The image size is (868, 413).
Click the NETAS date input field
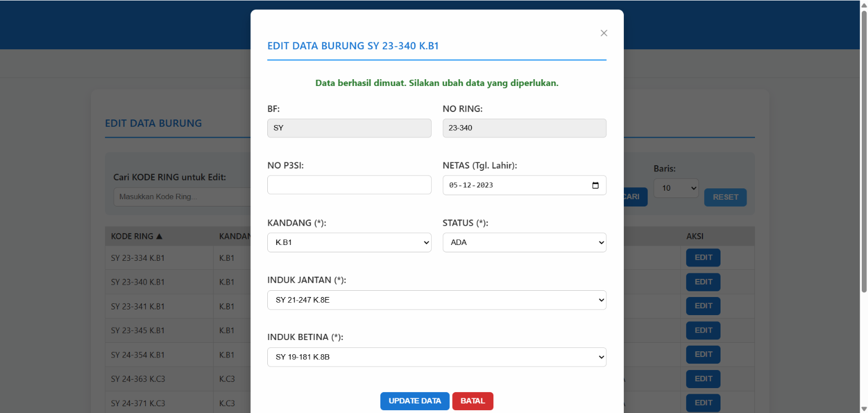pos(509,186)
